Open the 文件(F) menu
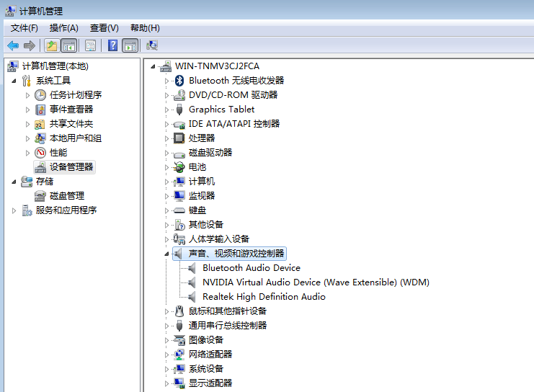The image size is (534, 392). click(x=25, y=28)
